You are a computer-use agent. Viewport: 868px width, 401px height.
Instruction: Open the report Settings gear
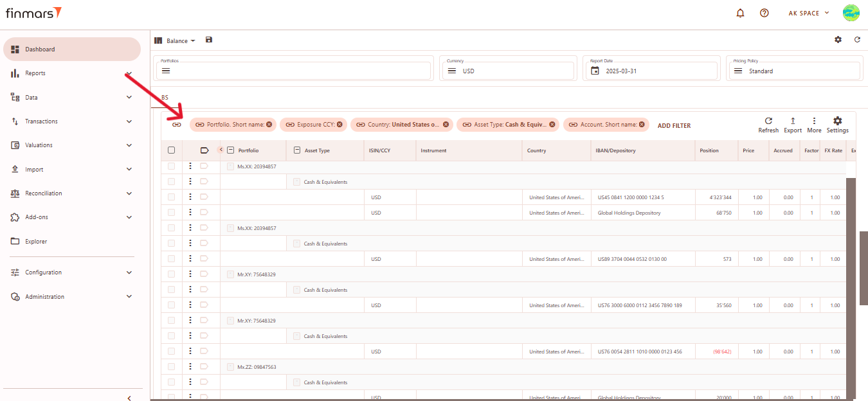[x=837, y=121]
